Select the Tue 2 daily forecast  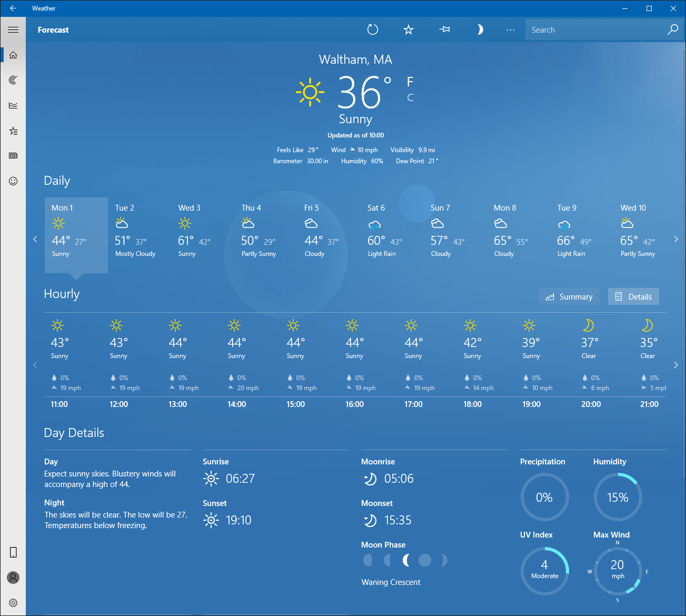pos(140,235)
